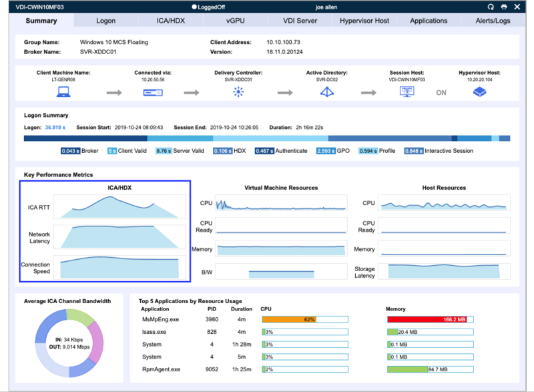The width and height of the screenshot is (534, 392).
Task: Switch to the vGPU tab
Action: [236, 21]
